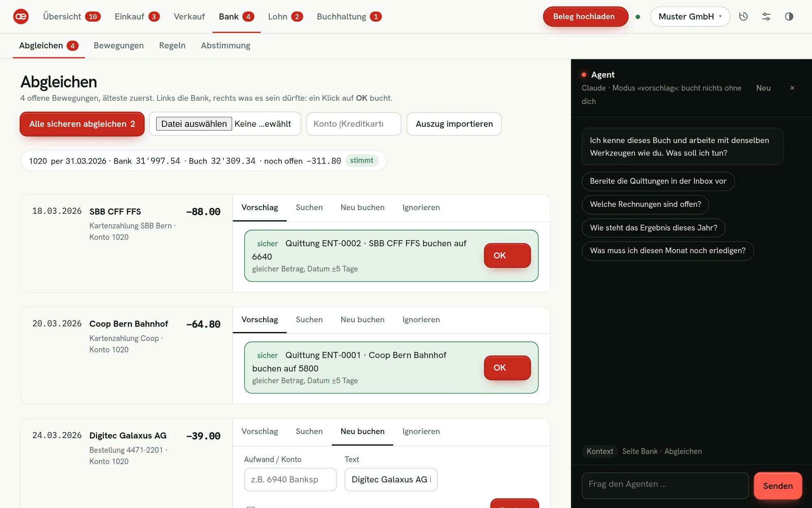Image resolution: width=812 pixels, height=508 pixels.
Task: Click the Auszug importieren button
Action: pos(454,124)
